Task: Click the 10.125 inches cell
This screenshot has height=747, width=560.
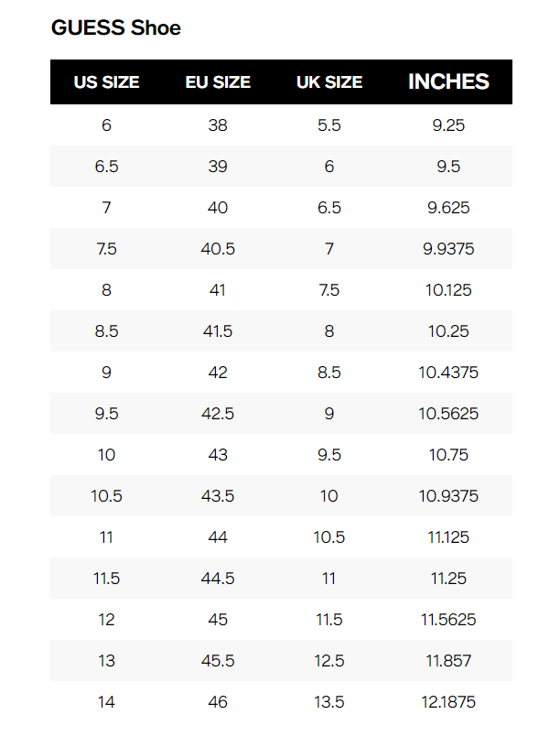Action: [x=448, y=290]
